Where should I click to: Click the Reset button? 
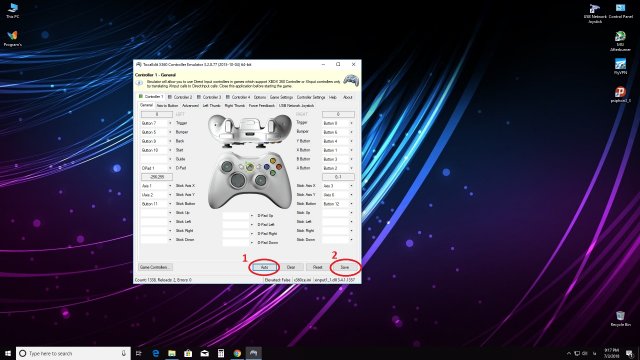point(318,267)
